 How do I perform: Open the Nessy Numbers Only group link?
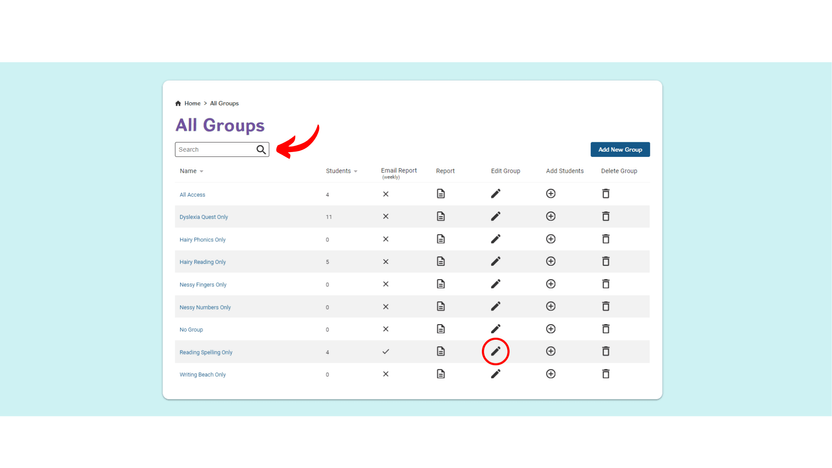pos(205,307)
